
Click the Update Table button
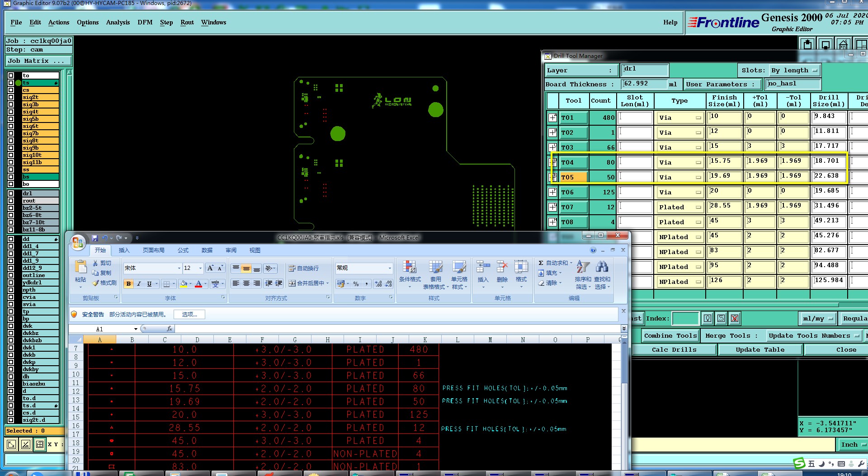[x=759, y=350]
